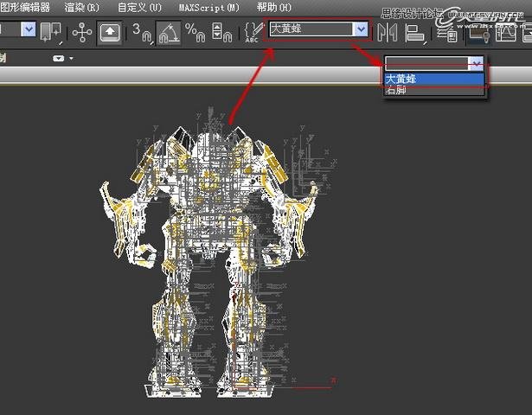Open the Layer Manager icon

[446, 32]
